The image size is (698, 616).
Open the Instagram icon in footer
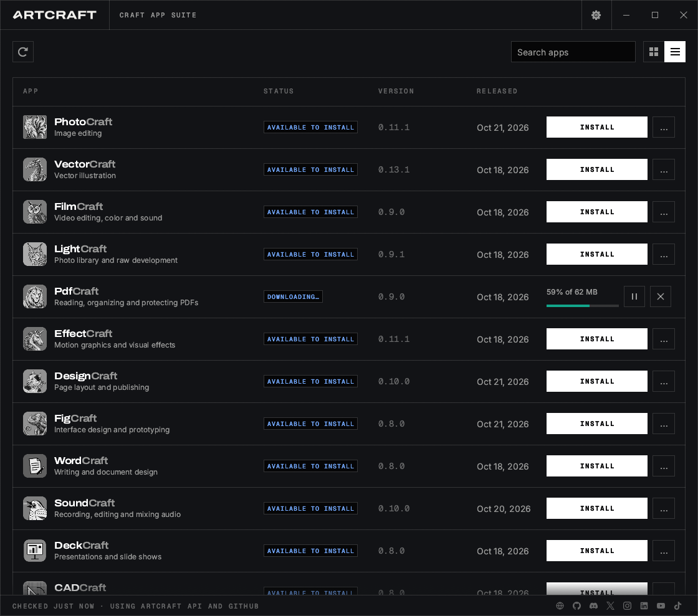point(627,606)
